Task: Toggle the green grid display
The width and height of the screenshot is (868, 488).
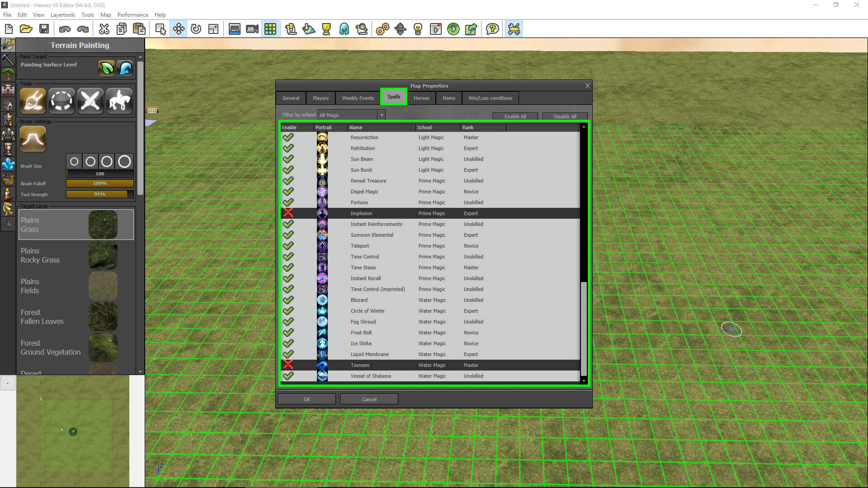Action: click(x=270, y=29)
